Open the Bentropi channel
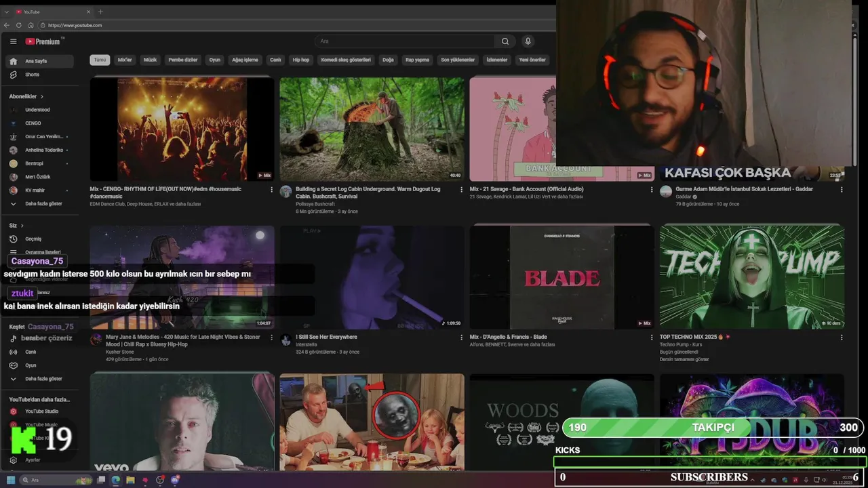This screenshot has width=868, height=488. pos(39,163)
